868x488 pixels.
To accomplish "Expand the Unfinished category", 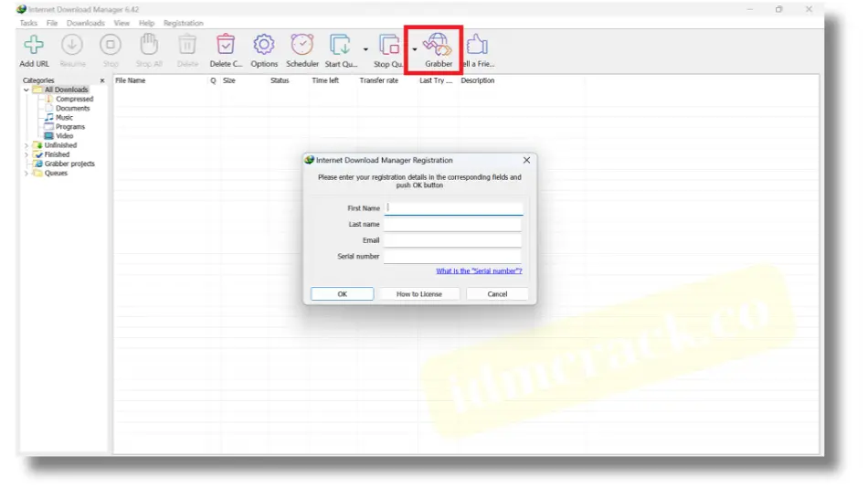I will 26,145.
